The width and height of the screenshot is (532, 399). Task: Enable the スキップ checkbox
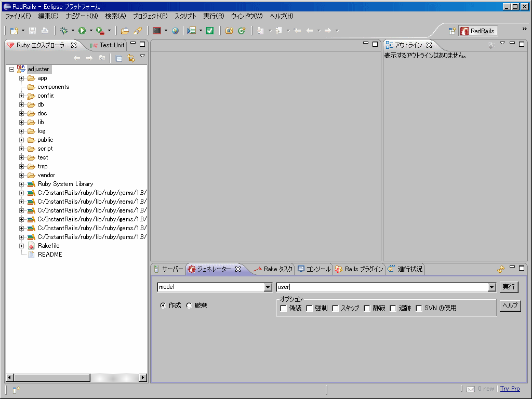(x=335, y=308)
